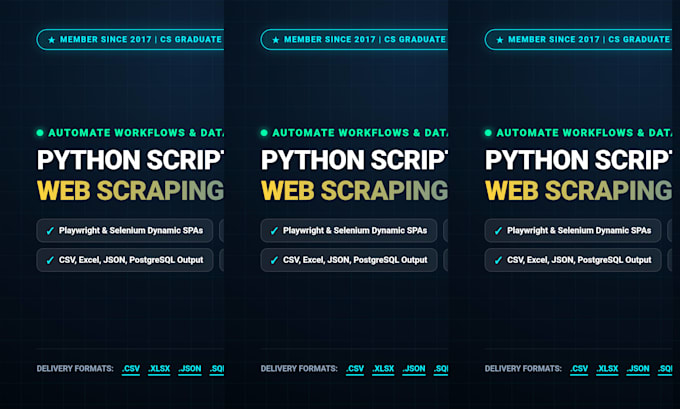
Task: Open the .XLSX format link in right panel
Action: pyautogui.click(x=608, y=369)
